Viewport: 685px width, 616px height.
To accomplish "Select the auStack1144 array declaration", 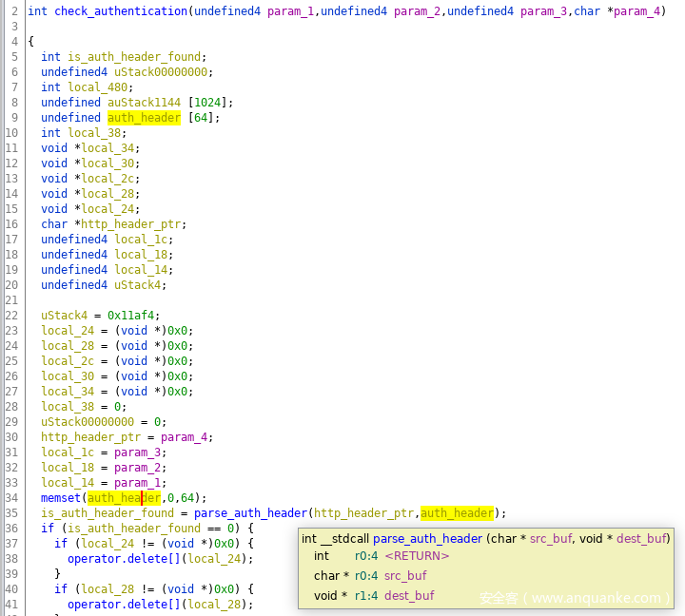I will tap(147, 103).
